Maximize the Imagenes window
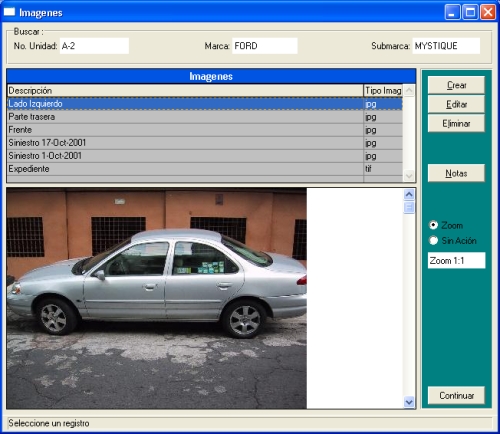The image size is (500, 434). [x=470, y=12]
